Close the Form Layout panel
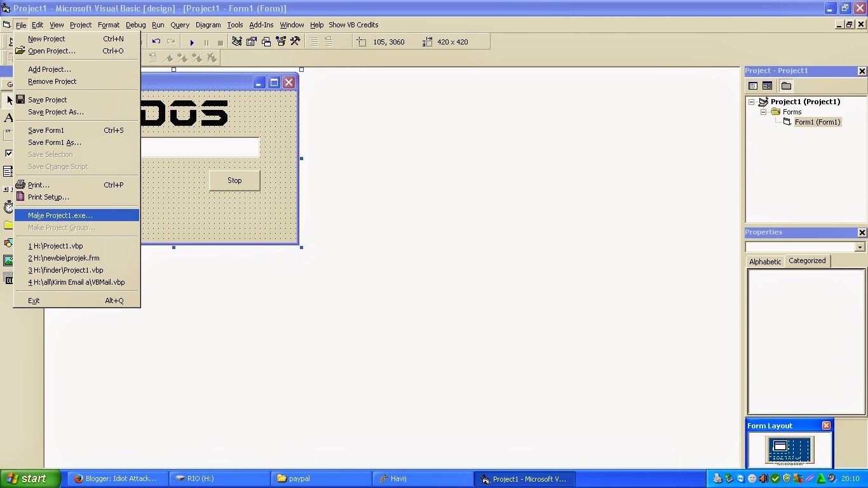This screenshot has width=868, height=488. point(826,425)
